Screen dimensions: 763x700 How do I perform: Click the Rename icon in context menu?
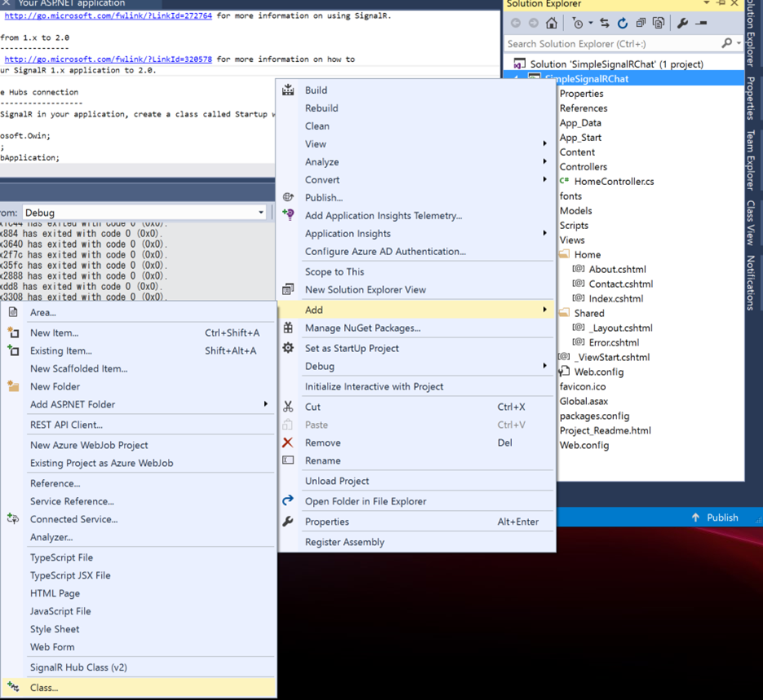(288, 460)
